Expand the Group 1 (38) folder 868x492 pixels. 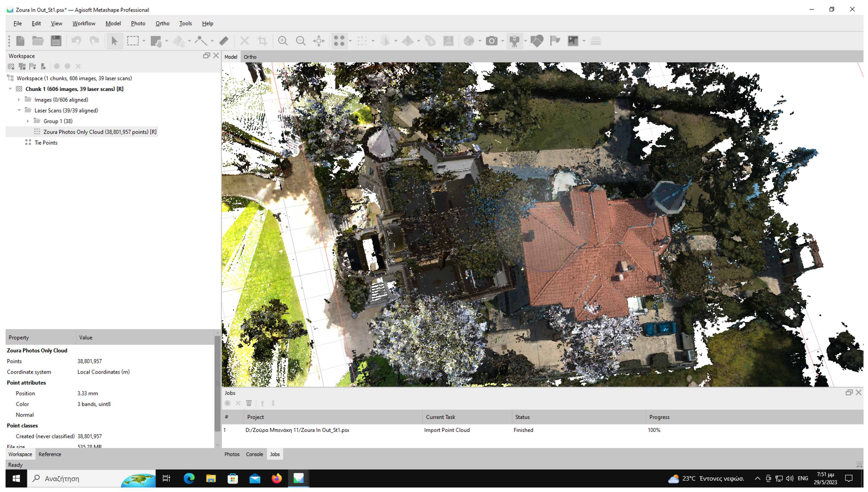coord(28,121)
